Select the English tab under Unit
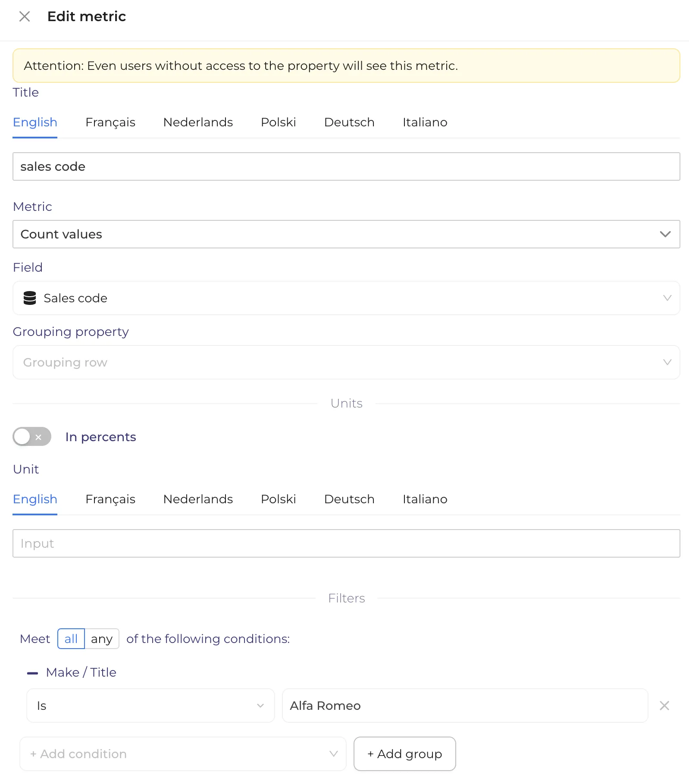 [x=35, y=499]
